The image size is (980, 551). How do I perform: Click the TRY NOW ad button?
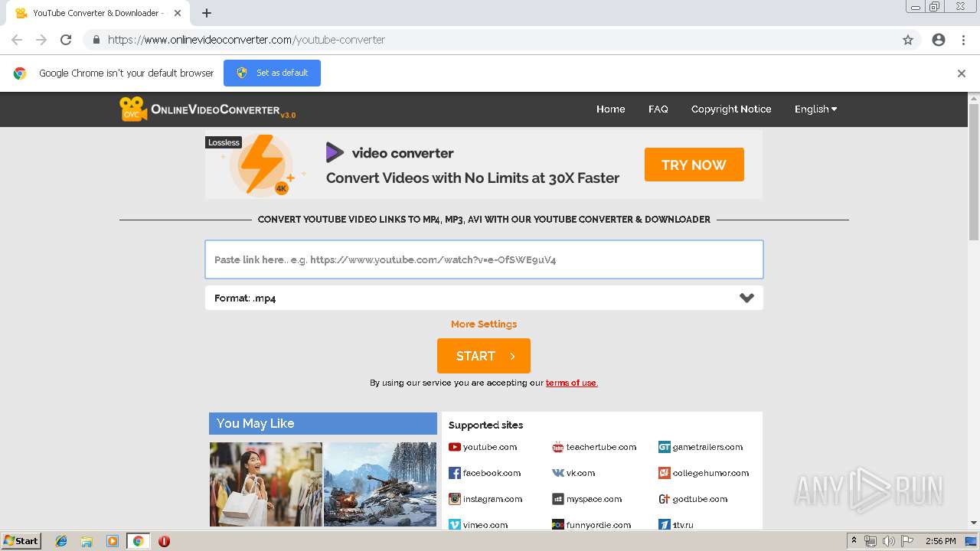(694, 165)
